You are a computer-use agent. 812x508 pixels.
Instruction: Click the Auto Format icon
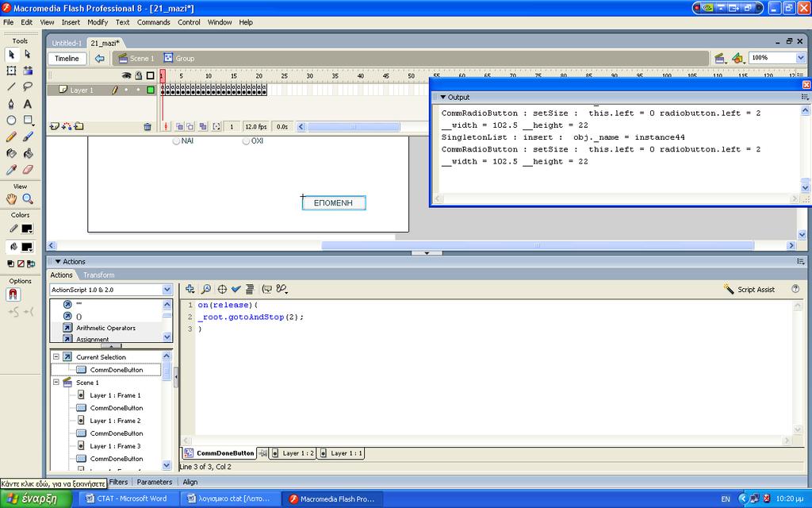coord(250,289)
